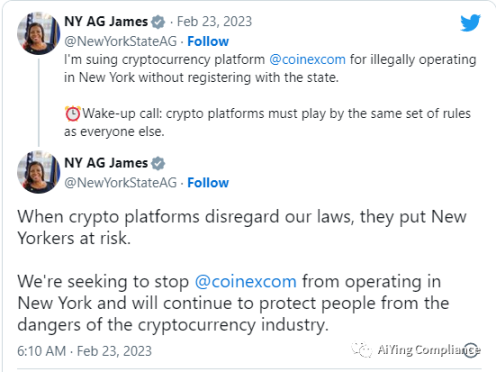Open @coinexcom link after 'seeking to stop'
Viewport: 496px width, 372px height.
[x=246, y=282]
